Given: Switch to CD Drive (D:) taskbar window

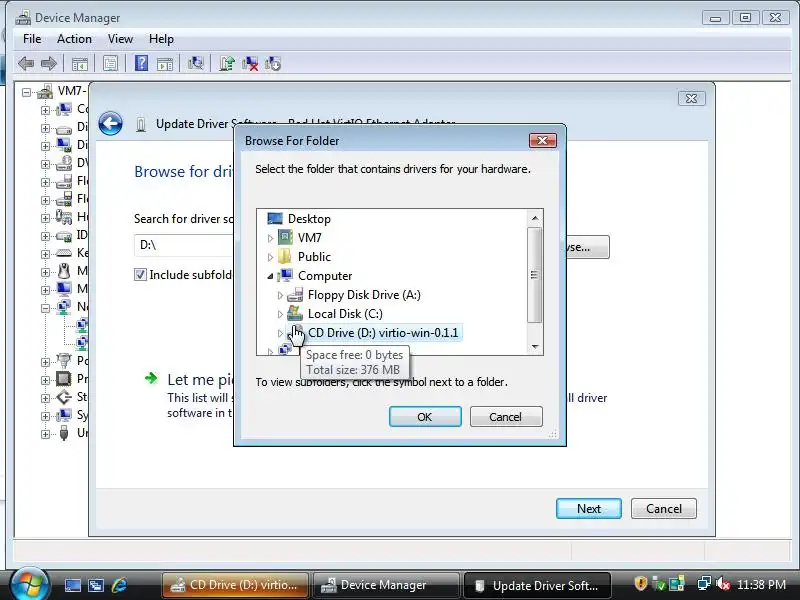Looking at the screenshot, I should (x=235, y=585).
